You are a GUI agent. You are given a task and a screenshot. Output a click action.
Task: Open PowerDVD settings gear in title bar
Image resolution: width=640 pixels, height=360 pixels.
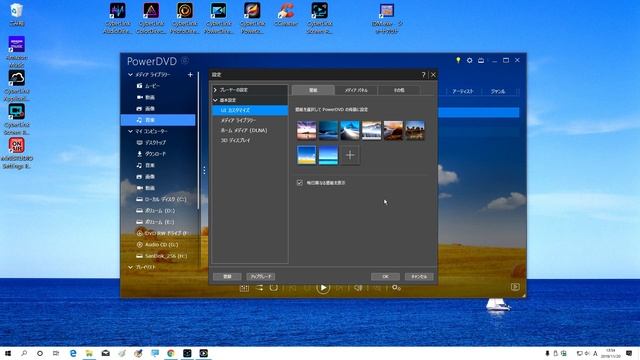pos(469,60)
